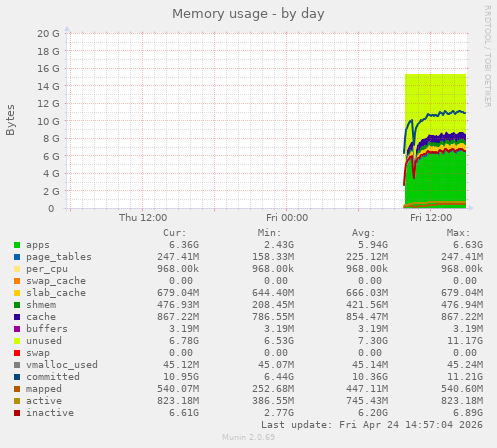Image resolution: width=497 pixels, height=448 pixels.
Task: Click the inactive average value 6.20G
Action: 373,413
